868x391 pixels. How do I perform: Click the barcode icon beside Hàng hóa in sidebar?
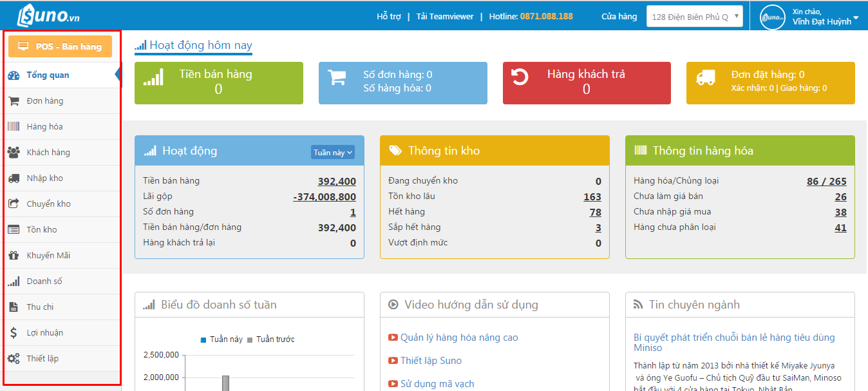click(14, 127)
